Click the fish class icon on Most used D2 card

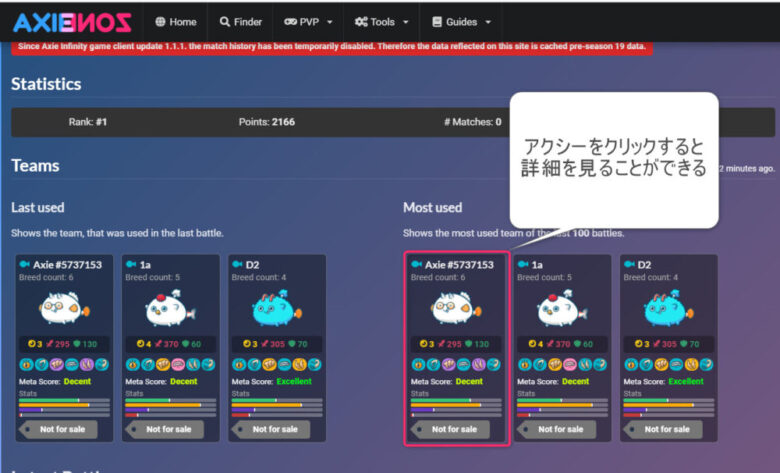[629, 264]
